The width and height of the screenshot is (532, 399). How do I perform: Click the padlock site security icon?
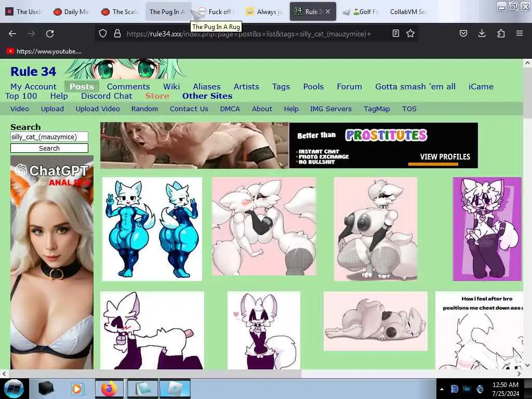[x=117, y=33]
